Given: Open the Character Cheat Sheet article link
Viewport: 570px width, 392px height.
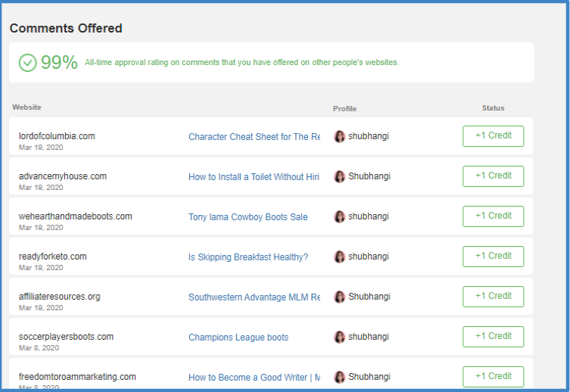Looking at the screenshot, I should click(254, 137).
